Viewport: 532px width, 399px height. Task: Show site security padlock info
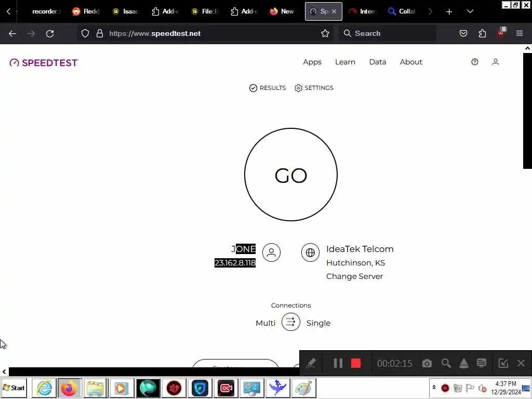(x=99, y=33)
